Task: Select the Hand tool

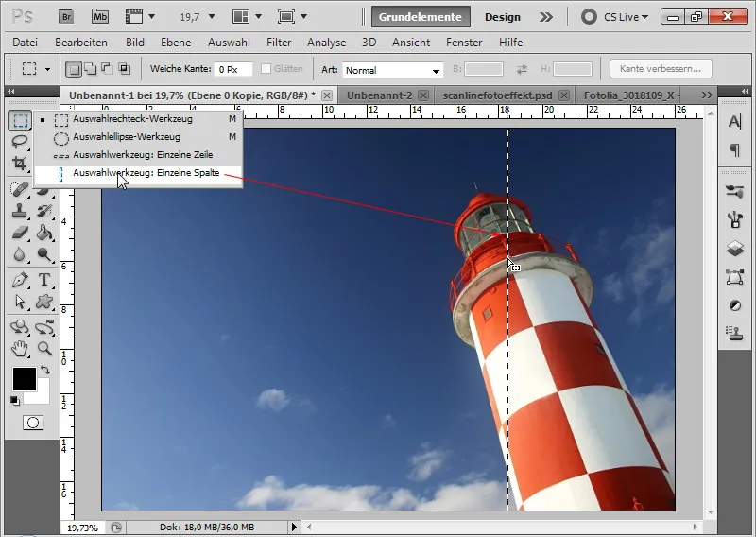Action: pyautogui.click(x=20, y=348)
